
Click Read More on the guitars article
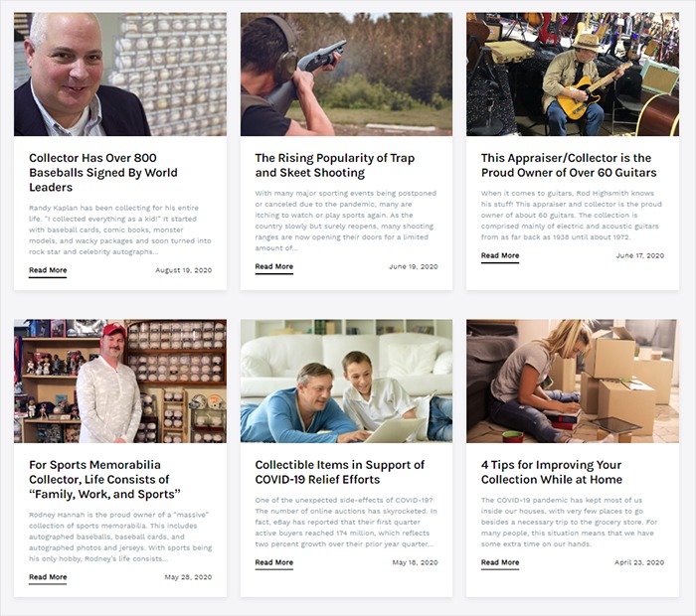[500, 256]
